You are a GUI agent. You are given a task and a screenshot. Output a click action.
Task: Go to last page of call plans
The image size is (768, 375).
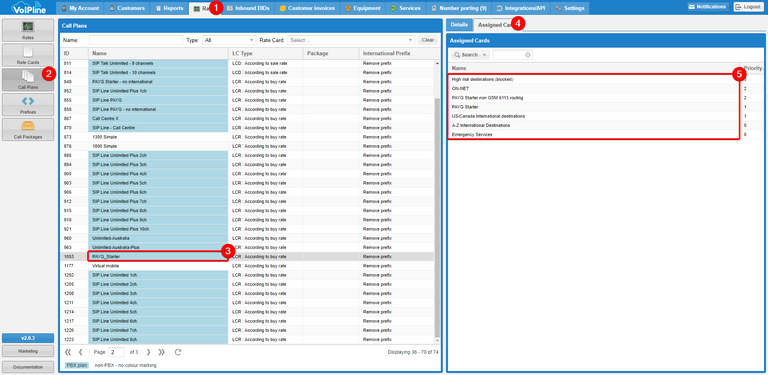[x=162, y=352]
